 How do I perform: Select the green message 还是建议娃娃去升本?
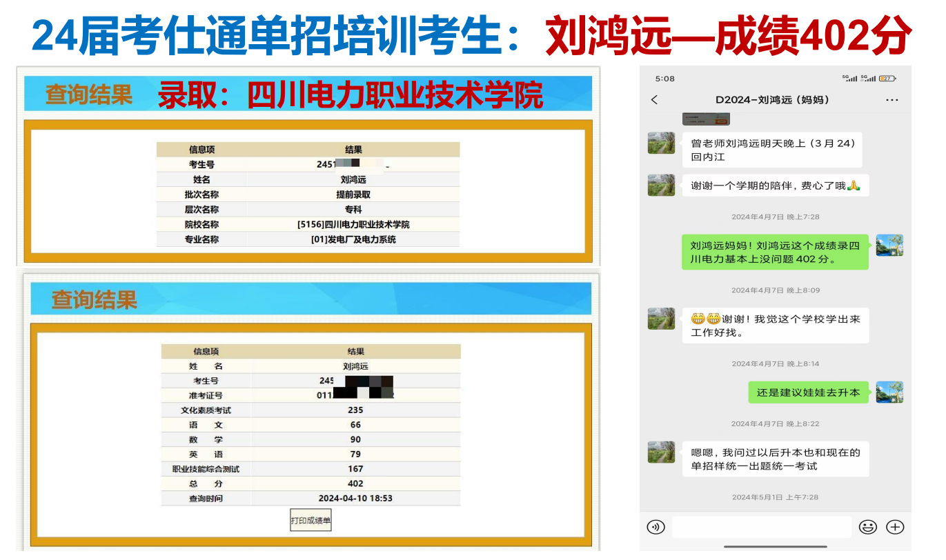[x=809, y=392]
